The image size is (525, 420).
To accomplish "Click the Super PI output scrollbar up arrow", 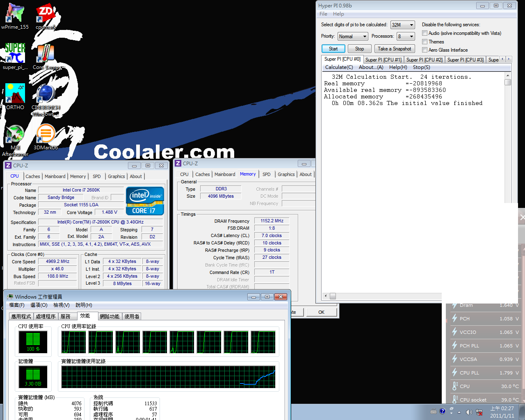I will pos(508,76).
